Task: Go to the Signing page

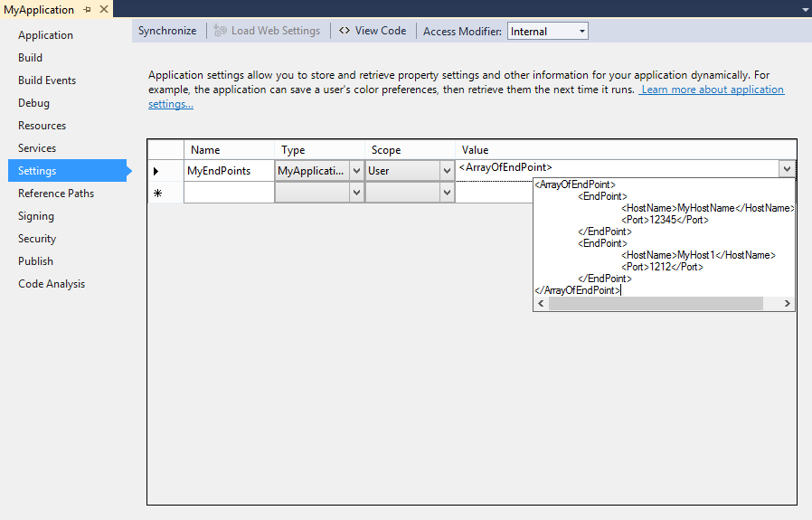Action: point(36,216)
